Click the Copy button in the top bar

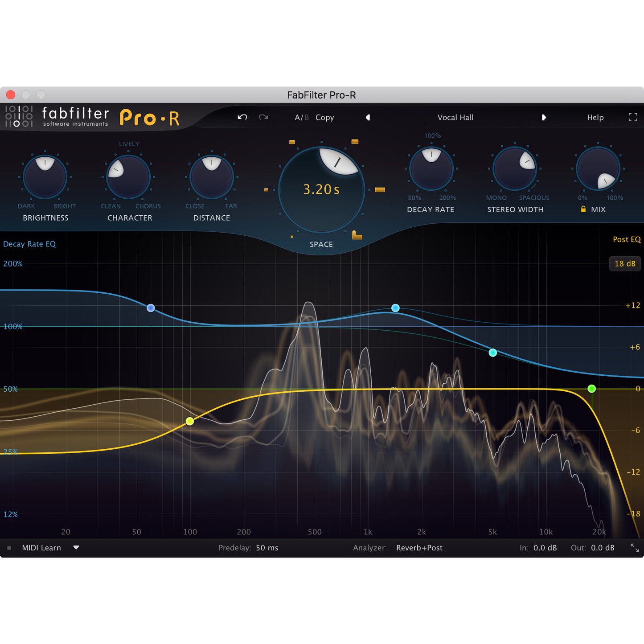324,117
